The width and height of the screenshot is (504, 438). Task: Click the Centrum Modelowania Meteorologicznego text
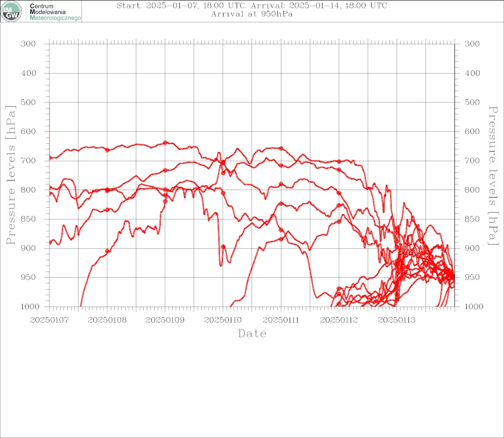[55, 12]
